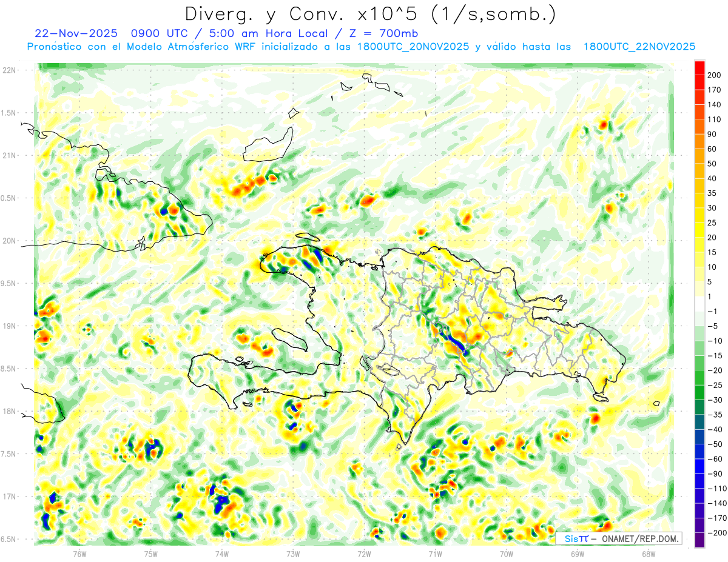728x562 pixels.
Task: Click the positive '35' color bar label
Action: (x=712, y=193)
